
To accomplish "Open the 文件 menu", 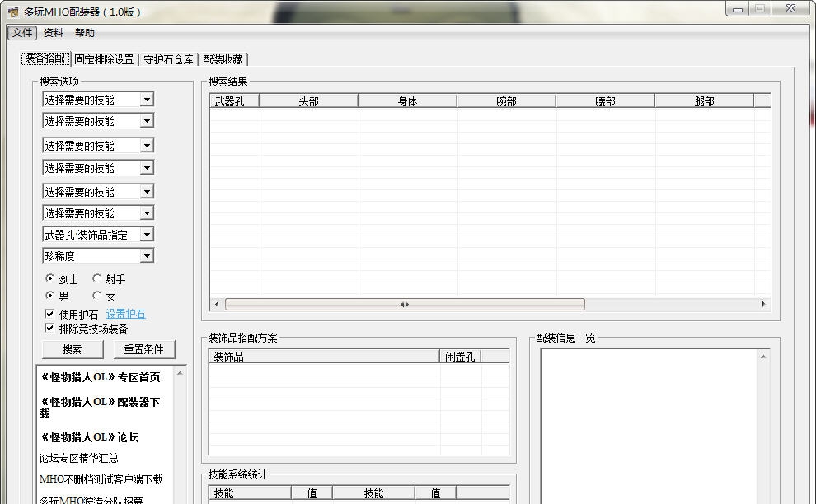I will point(21,33).
